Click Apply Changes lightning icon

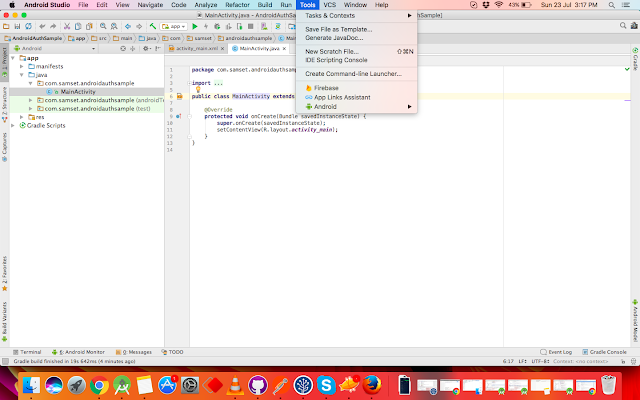[206, 27]
